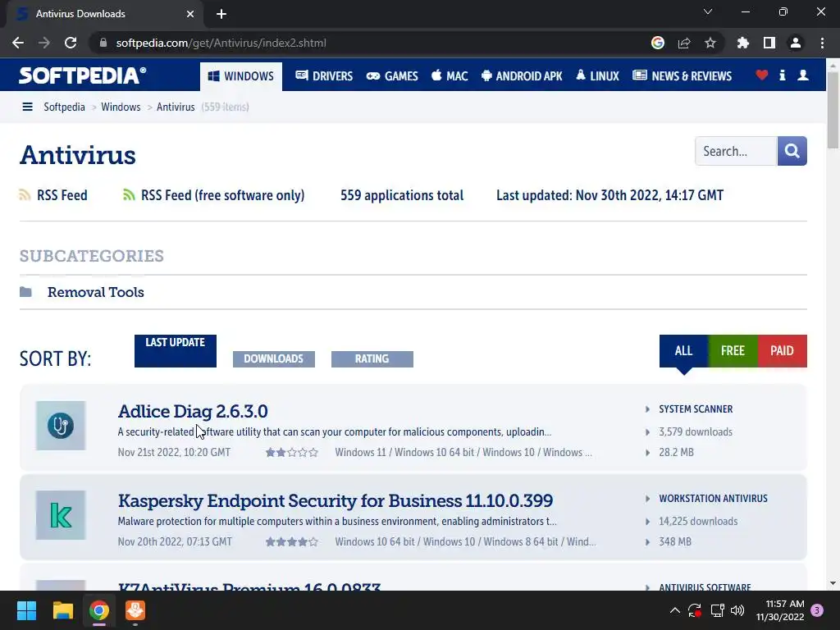Click the Kaspersky k icon thumbnail

61,515
